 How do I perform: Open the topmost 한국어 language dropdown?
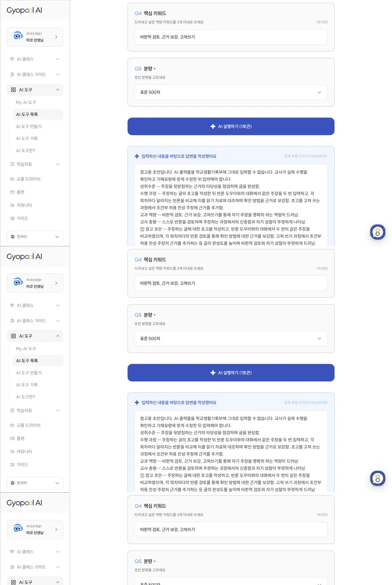point(35,236)
